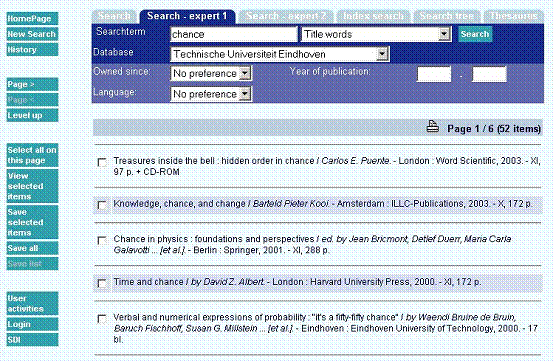Click the Page 1 / 6 (52 items) text
554x362 pixels.
tap(494, 129)
